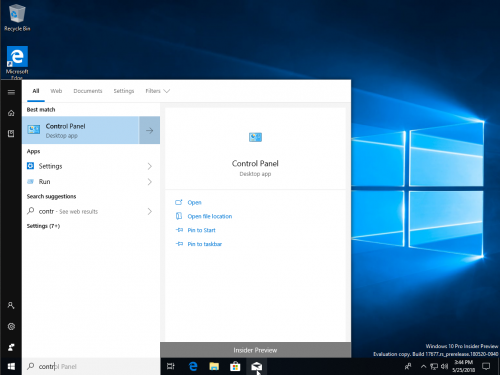Image resolution: width=500 pixels, height=375 pixels.
Task: Open network status tray icon
Action: click(434, 367)
